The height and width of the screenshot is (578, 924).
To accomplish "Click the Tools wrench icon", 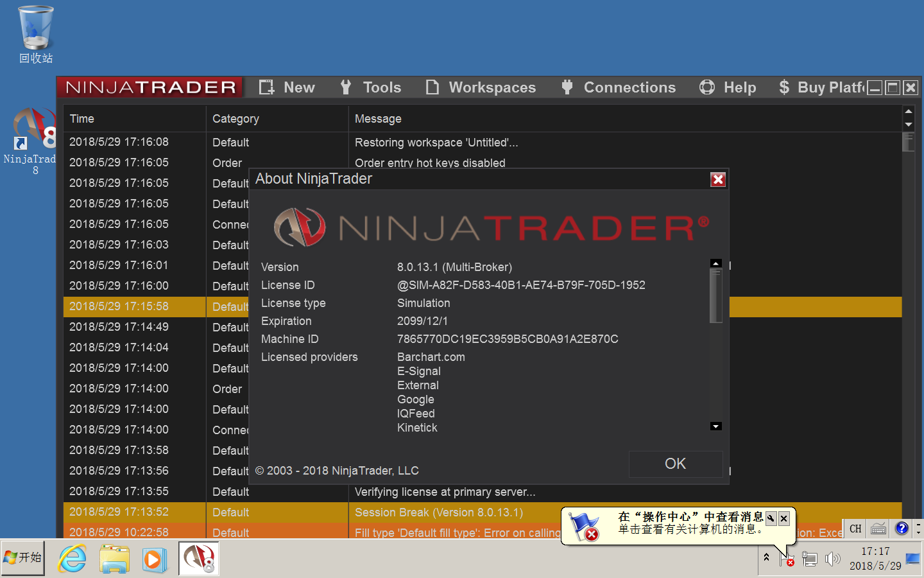I will (x=346, y=87).
